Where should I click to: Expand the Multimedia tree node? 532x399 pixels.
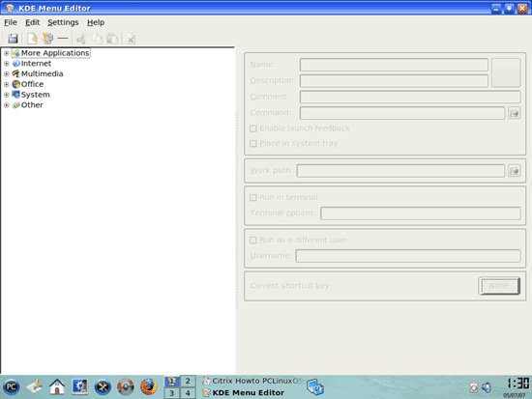(7, 73)
